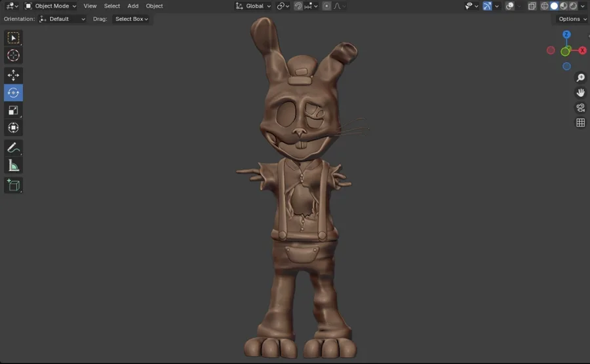
Task: Select the Measure ruler tool
Action: pos(13,165)
